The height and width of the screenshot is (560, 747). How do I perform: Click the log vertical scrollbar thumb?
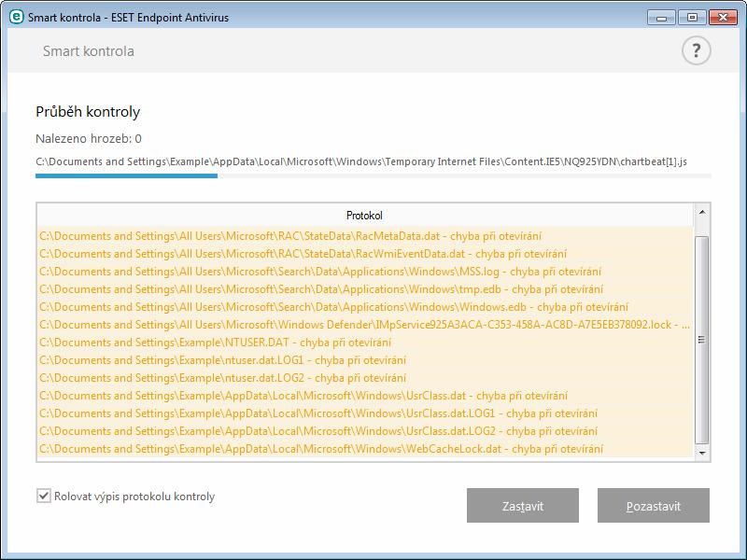[x=702, y=340]
